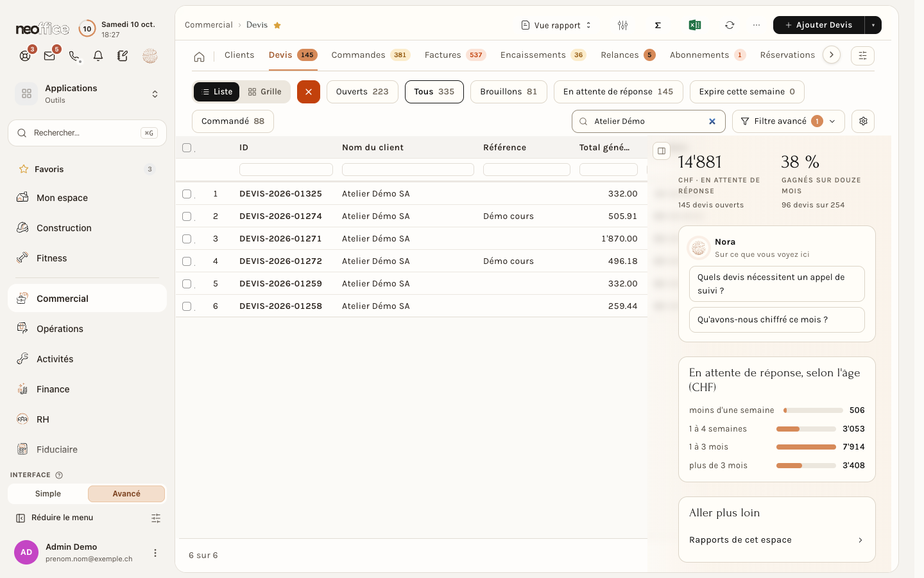Tick checkbox for DEVIS-2026-01271
The width and height of the screenshot is (924, 578).
coord(187,239)
